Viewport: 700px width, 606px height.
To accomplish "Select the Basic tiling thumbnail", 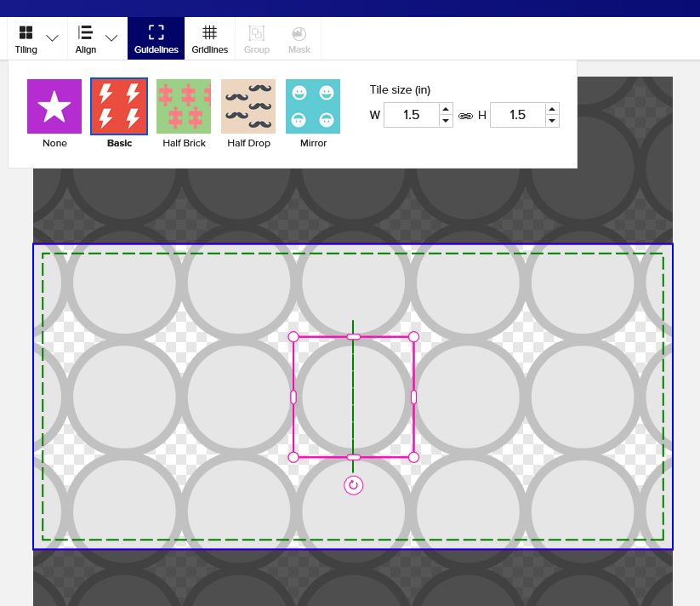I will pos(119,106).
